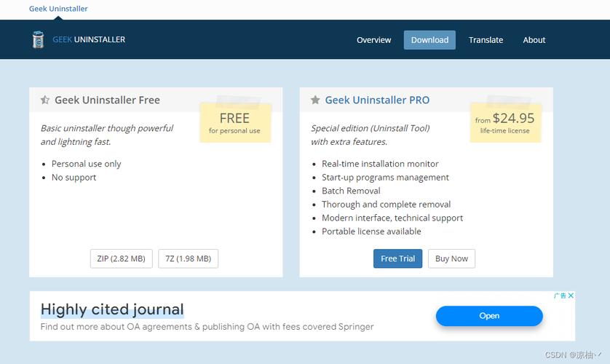Select the Geek Uninstaller tab at top

click(x=58, y=9)
